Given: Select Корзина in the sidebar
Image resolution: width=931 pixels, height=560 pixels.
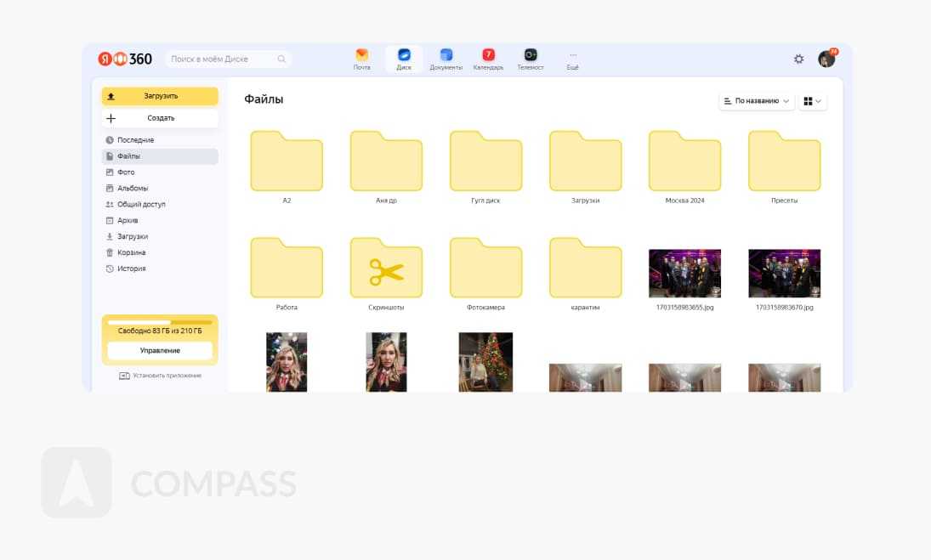Looking at the screenshot, I should (x=131, y=252).
